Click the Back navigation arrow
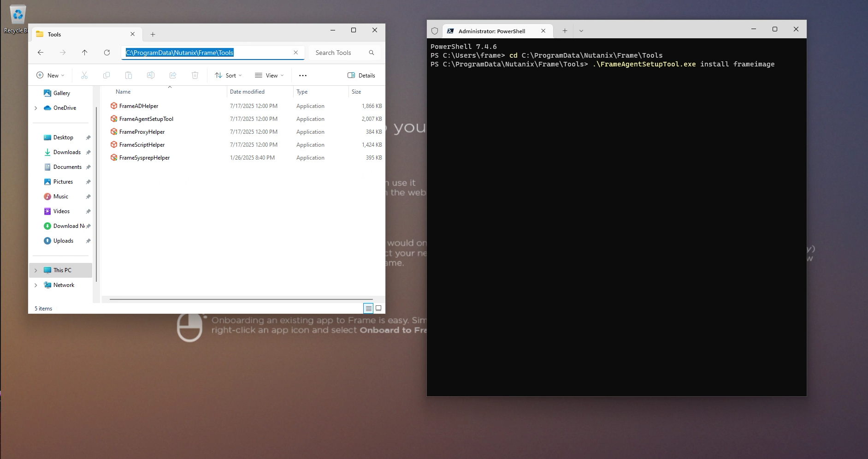The image size is (868, 459). pyautogui.click(x=41, y=53)
